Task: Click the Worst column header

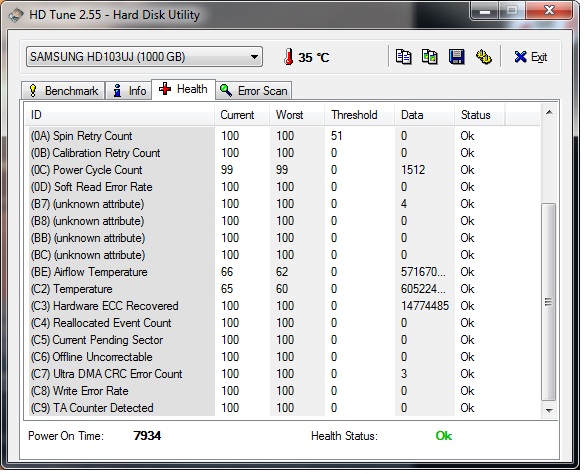Action: 297,115
